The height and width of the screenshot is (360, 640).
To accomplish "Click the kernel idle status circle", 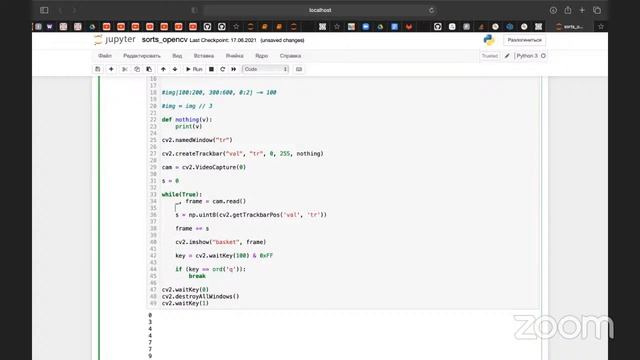I will click(x=543, y=56).
